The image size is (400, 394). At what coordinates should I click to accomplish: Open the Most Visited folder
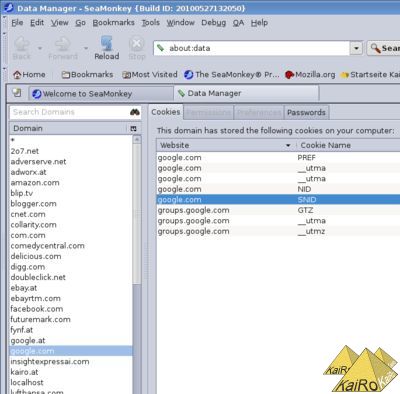tap(150, 75)
